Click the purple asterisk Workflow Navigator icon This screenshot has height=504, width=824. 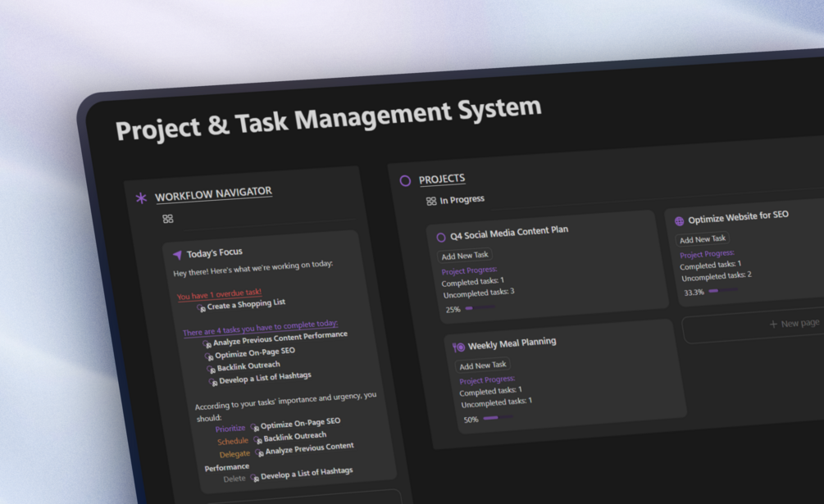point(141,198)
